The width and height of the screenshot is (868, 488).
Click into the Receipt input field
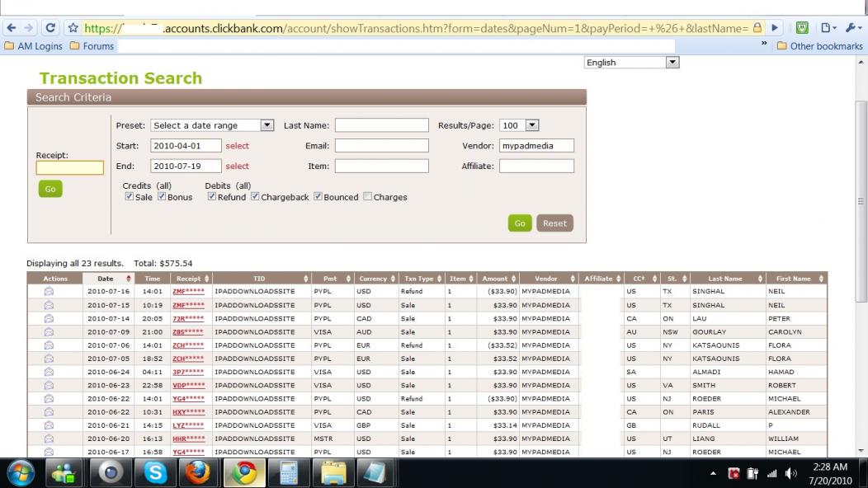[70, 168]
